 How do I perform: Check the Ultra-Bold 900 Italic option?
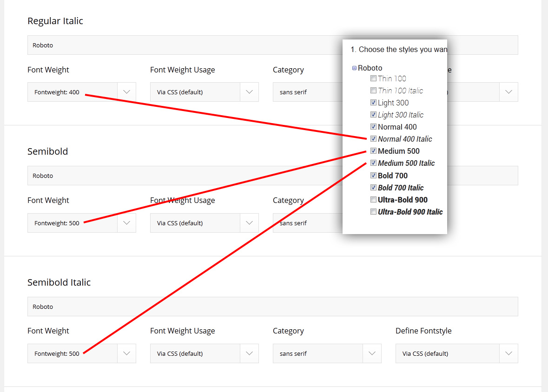click(373, 212)
